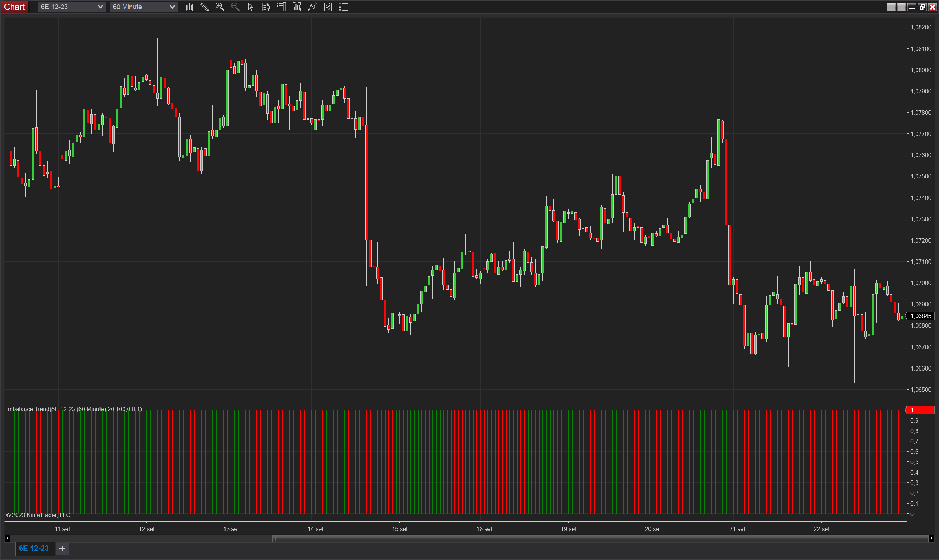
Task: Click the 12 set date label
Action: 146,529
